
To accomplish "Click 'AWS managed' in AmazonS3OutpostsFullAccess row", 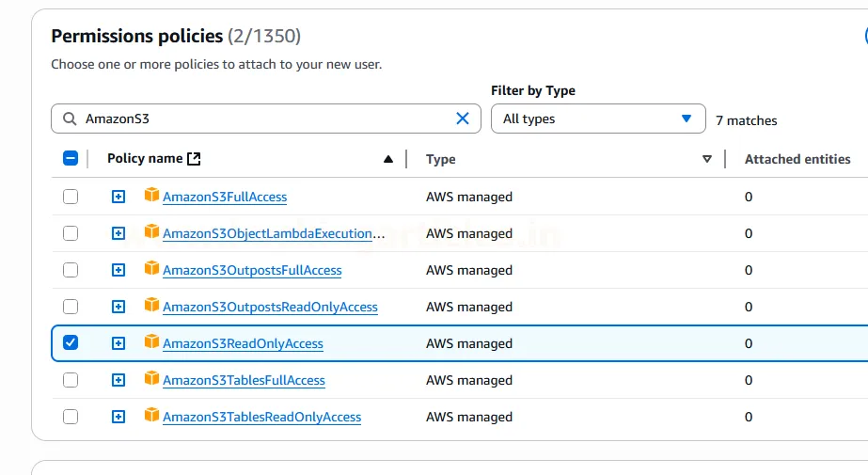I will (x=469, y=270).
